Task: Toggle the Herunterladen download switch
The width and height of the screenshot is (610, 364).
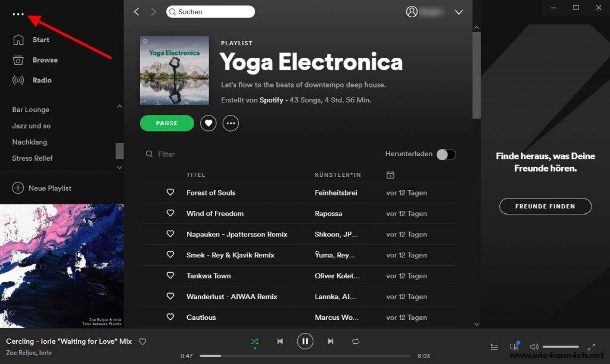Action: [446, 154]
